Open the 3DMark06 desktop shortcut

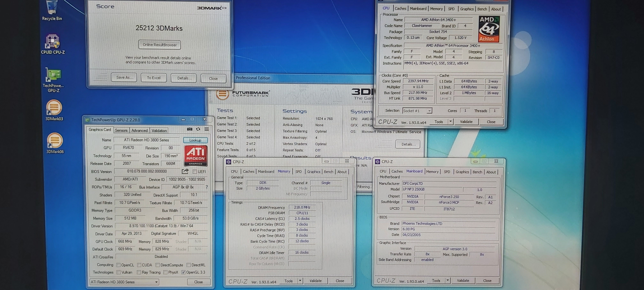pyautogui.click(x=55, y=143)
